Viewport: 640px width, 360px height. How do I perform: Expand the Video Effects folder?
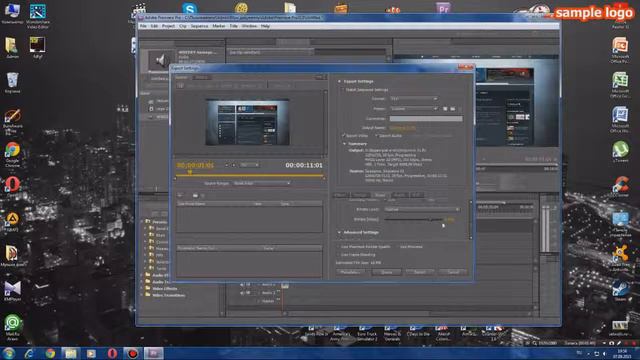coord(142,289)
